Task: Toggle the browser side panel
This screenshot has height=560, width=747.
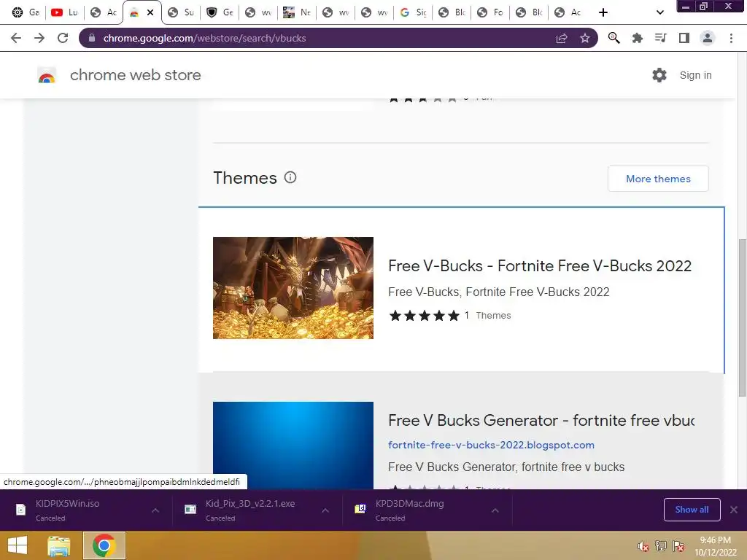Action: [x=684, y=38]
